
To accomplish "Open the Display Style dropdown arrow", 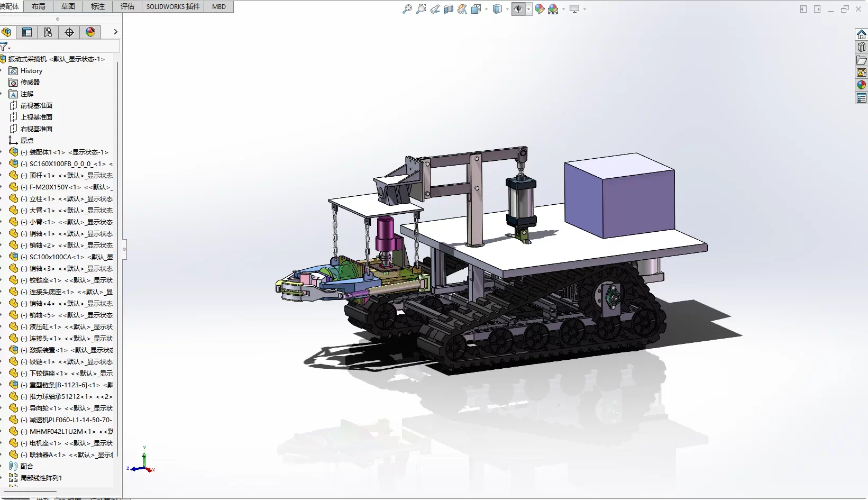I will [507, 9].
